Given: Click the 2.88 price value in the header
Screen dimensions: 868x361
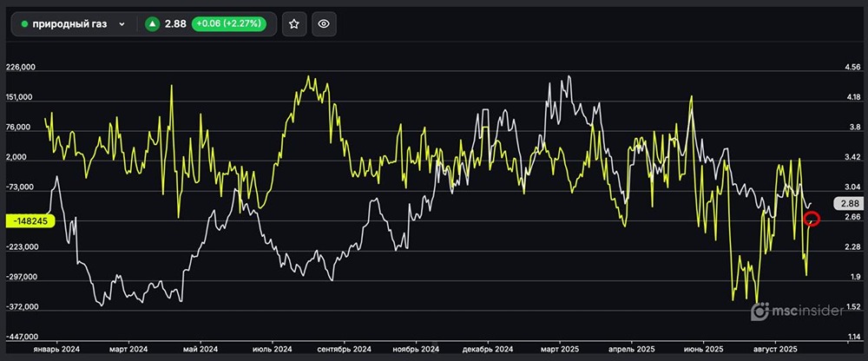Looking at the screenshot, I should click(x=175, y=24).
